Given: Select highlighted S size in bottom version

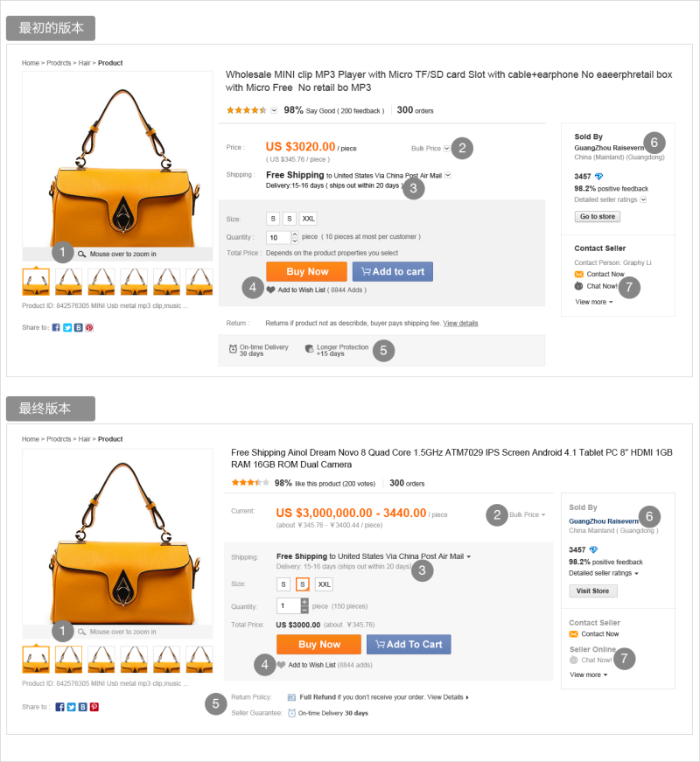Looking at the screenshot, I should (303, 584).
